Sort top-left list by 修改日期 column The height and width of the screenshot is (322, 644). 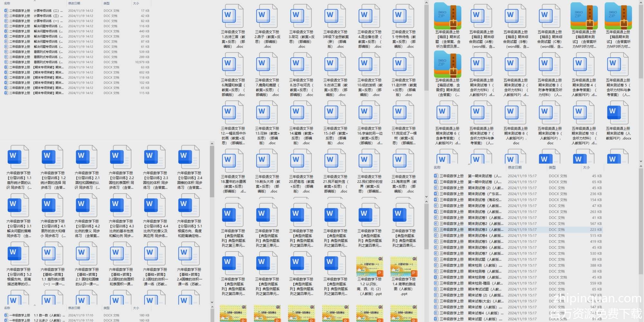pos(74,3)
